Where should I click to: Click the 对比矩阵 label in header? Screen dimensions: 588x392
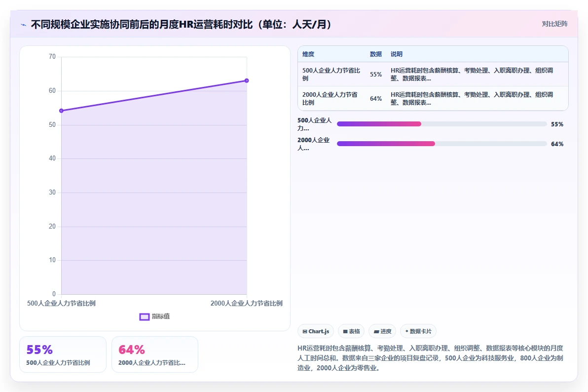point(554,24)
